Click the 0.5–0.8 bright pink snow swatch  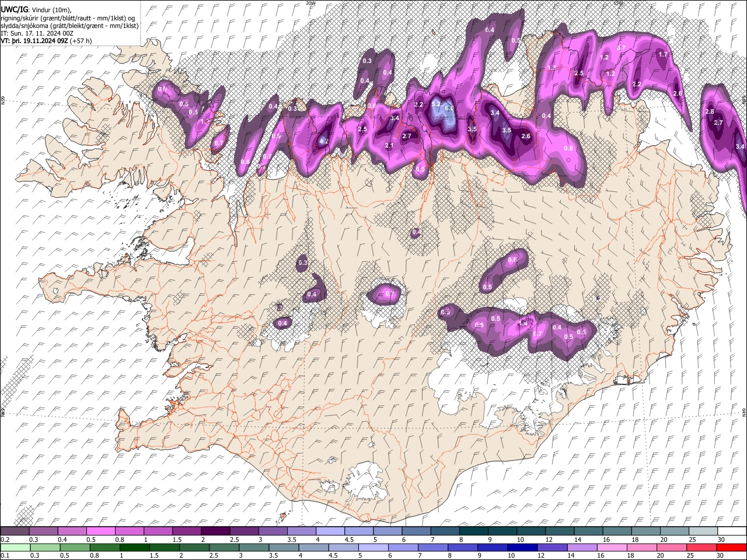point(100,531)
